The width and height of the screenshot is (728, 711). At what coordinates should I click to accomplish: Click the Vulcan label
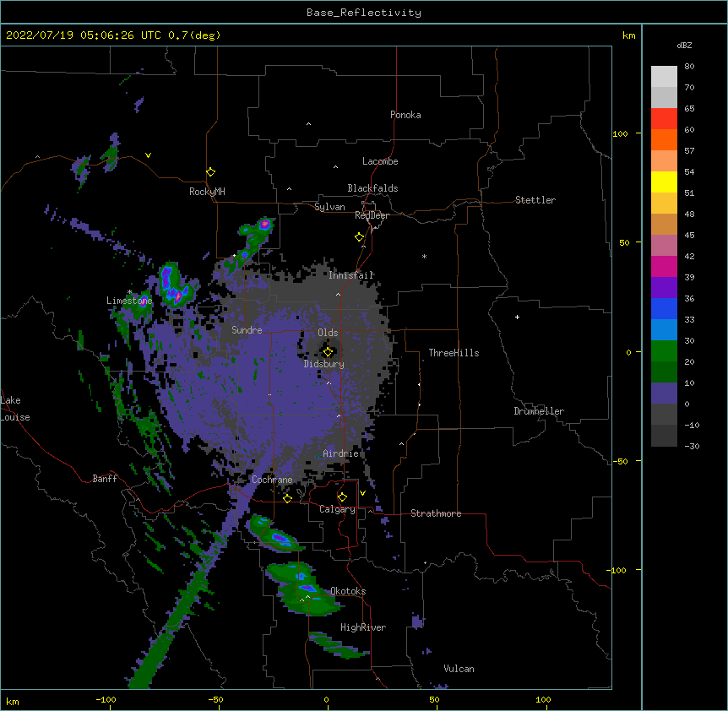click(459, 669)
